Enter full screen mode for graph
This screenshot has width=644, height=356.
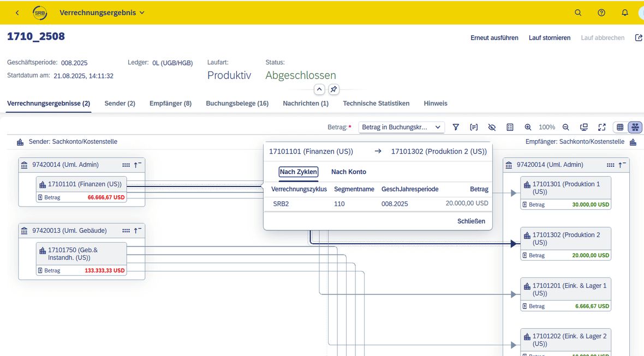[x=601, y=127]
